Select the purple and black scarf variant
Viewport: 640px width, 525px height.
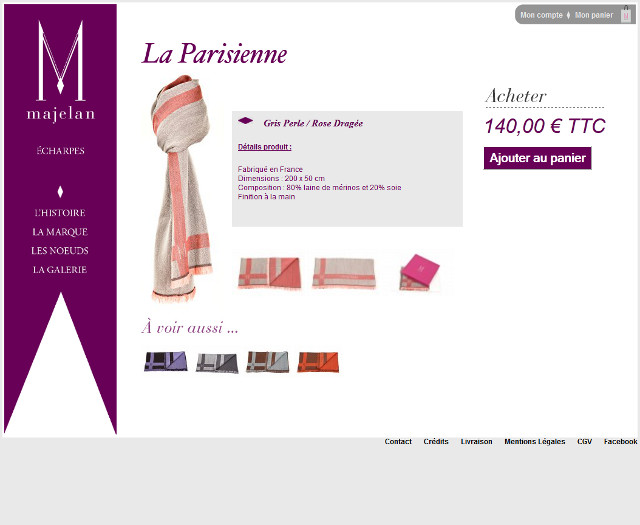(x=166, y=361)
